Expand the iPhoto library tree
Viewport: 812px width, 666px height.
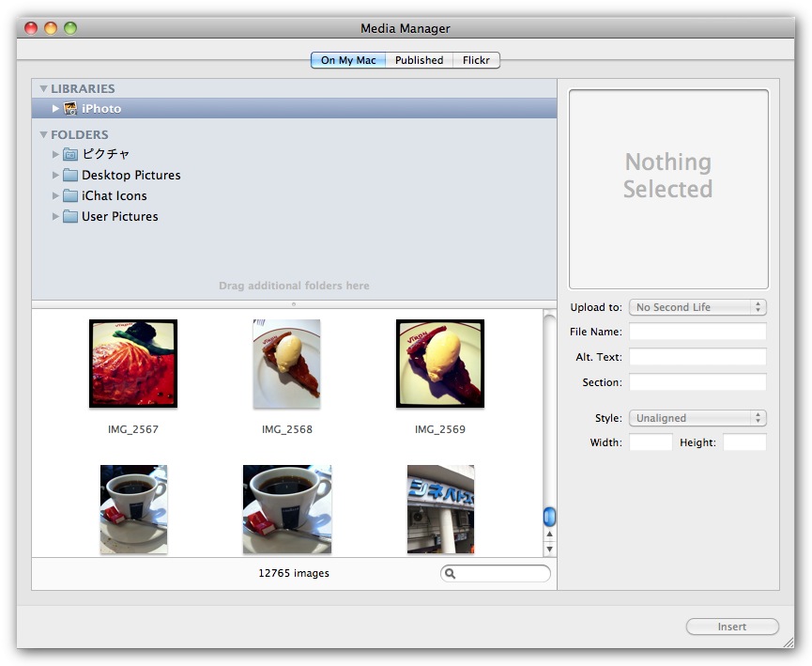coord(56,109)
